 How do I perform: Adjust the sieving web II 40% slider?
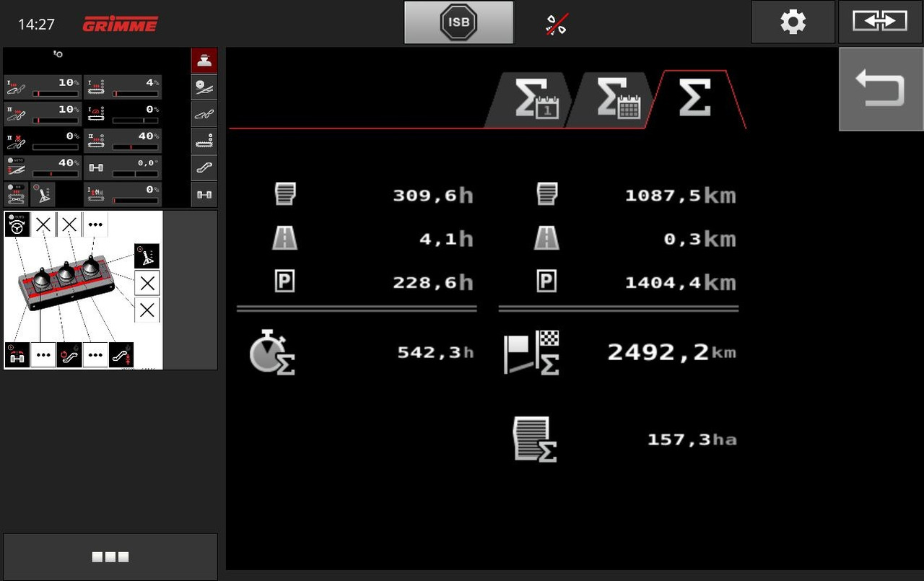point(123,141)
